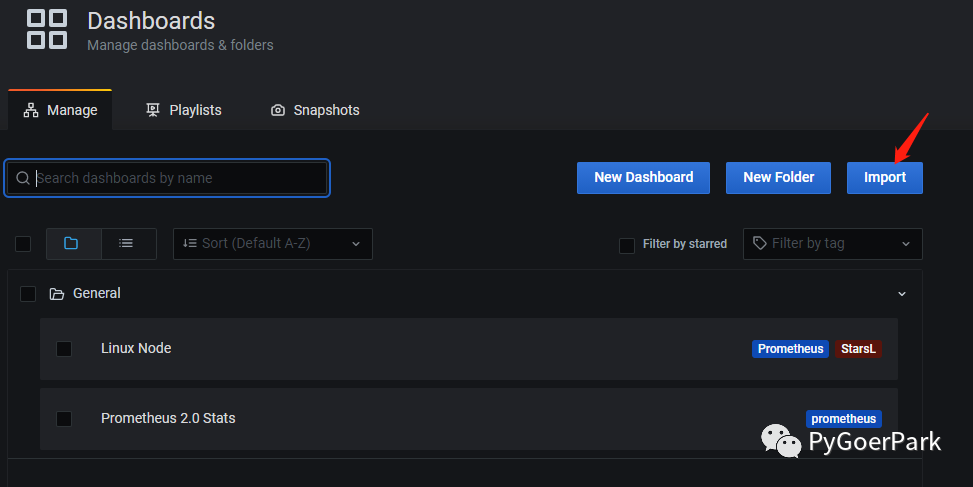Open the Sort (Default A-Z) dropdown
The height and width of the screenshot is (487, 973).
[x=273, y=243]
